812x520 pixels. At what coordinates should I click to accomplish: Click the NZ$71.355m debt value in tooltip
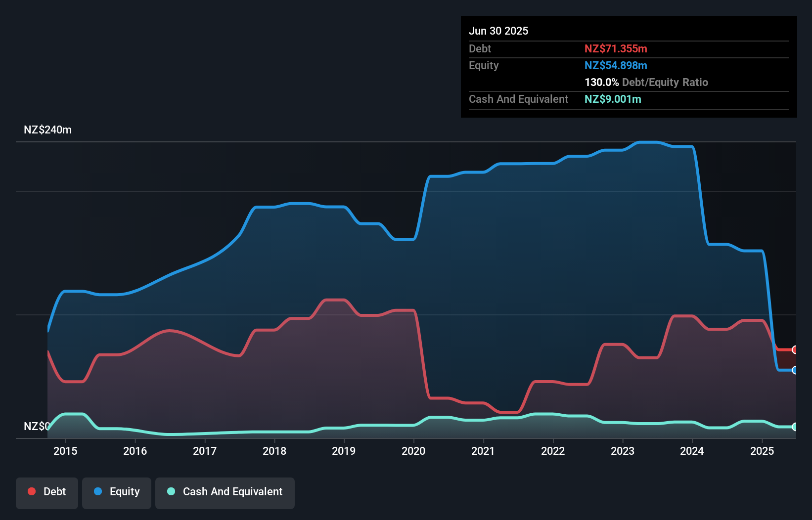[616, 48]
